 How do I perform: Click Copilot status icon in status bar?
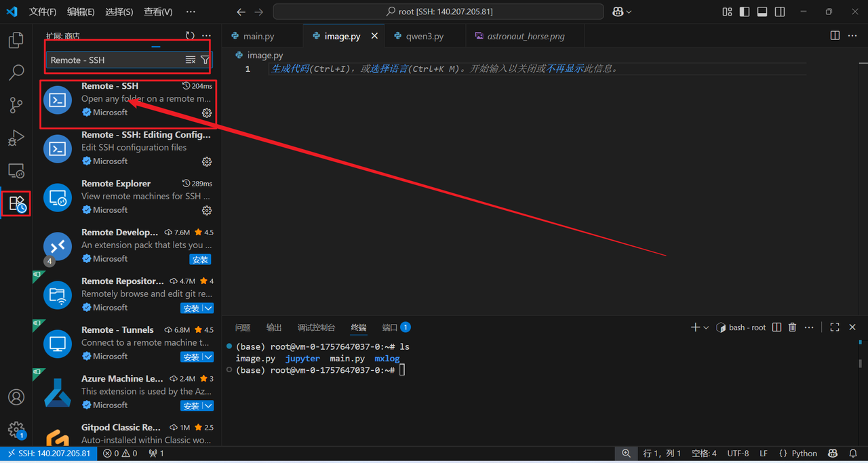[x=833, y=454]
